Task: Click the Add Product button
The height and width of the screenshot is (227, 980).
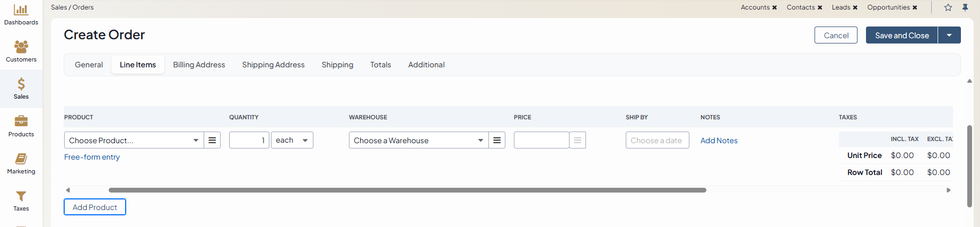Action: click(x=95, y=207)
